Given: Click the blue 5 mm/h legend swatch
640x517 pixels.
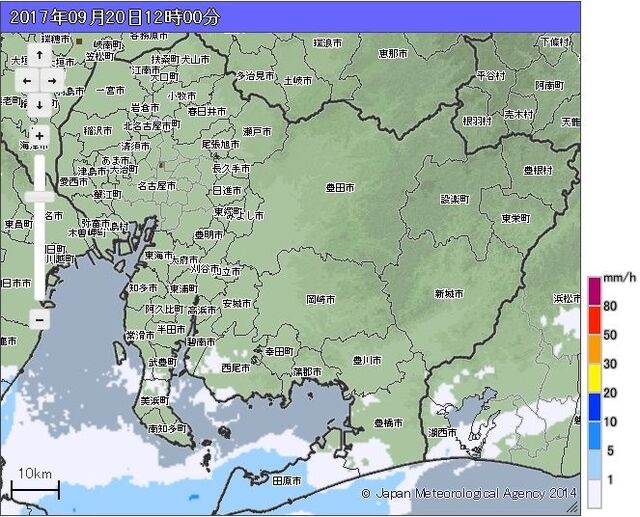Looking at the screenshot, I should (594, 436).
